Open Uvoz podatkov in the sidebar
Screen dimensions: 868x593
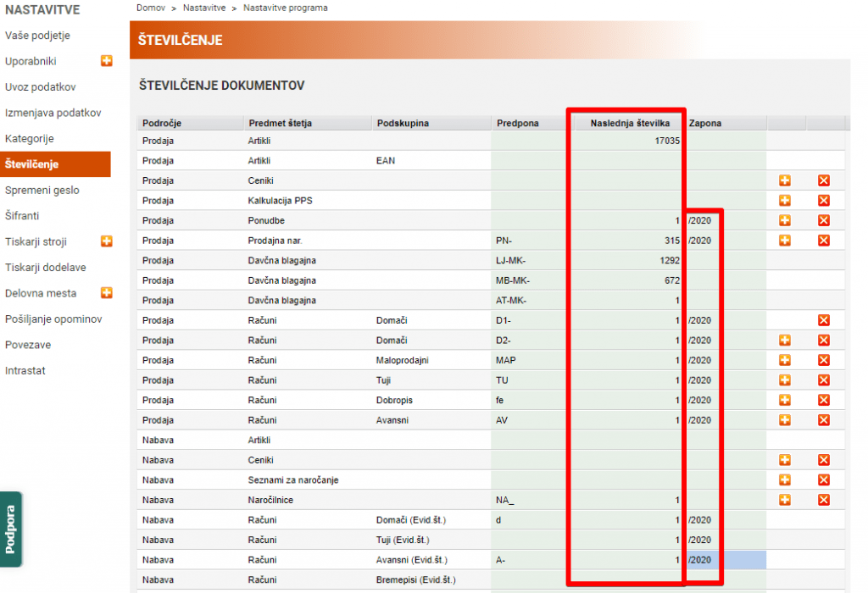click(x=41, y=87)
